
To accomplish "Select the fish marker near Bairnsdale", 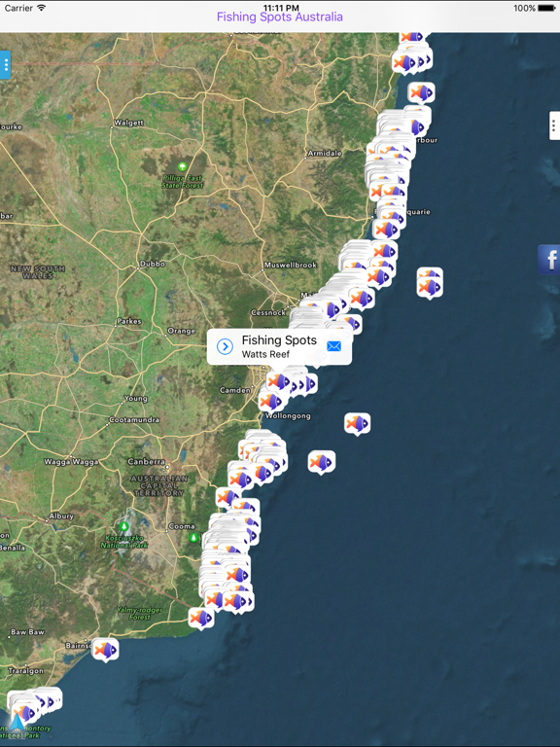I will click(105, 650).
